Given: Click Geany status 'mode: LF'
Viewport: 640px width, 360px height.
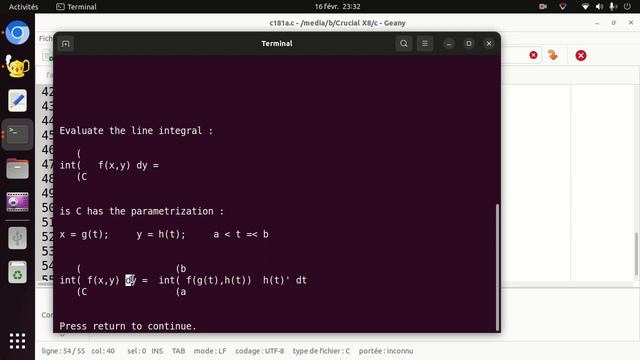Looking at the screenshot, I should pos(210,351).
